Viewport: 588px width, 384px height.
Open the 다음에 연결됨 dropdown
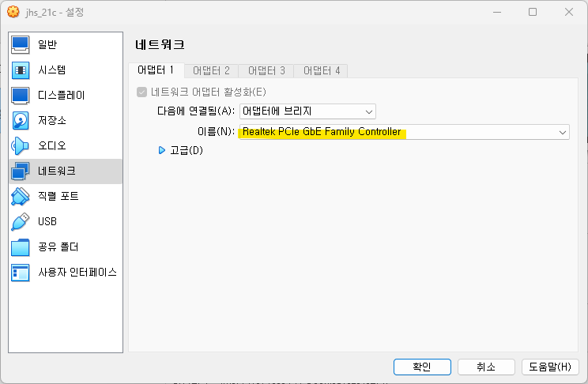tap(307, 111)
